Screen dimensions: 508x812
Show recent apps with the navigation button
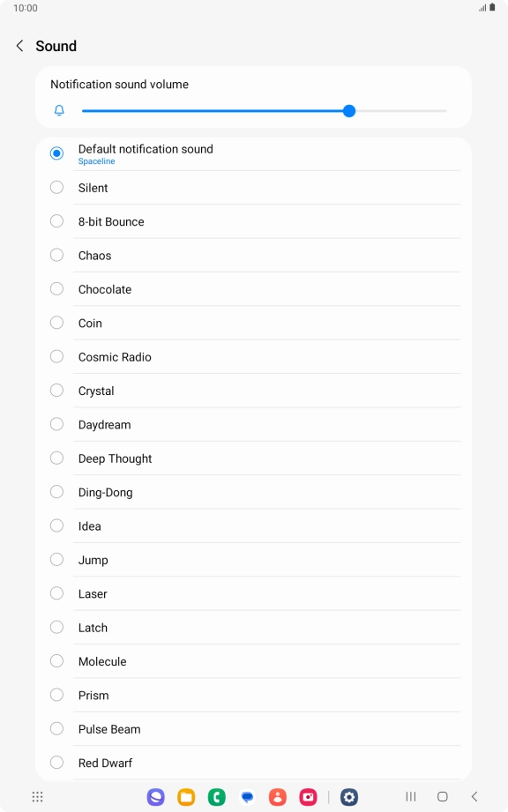point(411,796)
